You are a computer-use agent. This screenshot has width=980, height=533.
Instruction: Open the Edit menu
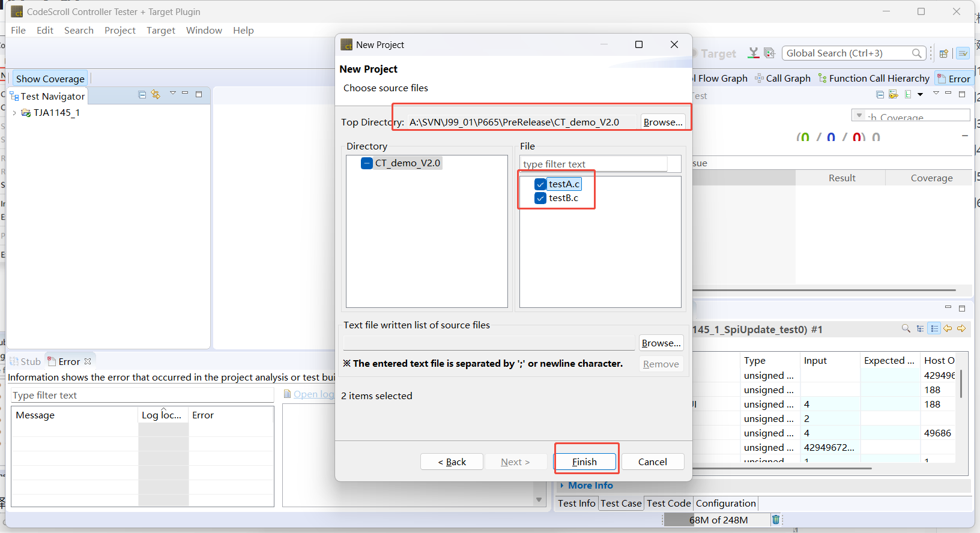click(x=45, y=30)
